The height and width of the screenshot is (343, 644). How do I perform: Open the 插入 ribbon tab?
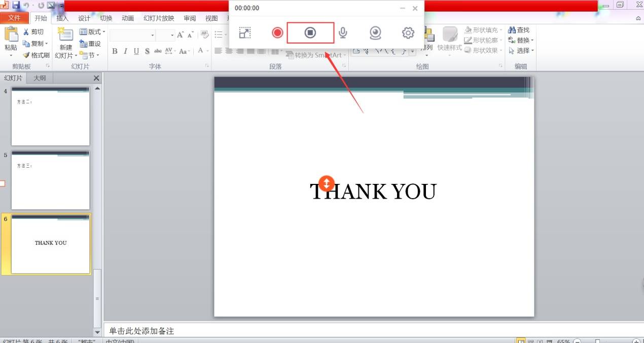(x=62, y=18)
